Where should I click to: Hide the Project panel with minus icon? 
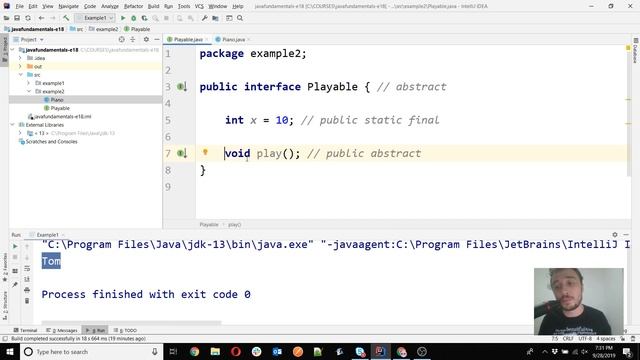tap(157, 40)
